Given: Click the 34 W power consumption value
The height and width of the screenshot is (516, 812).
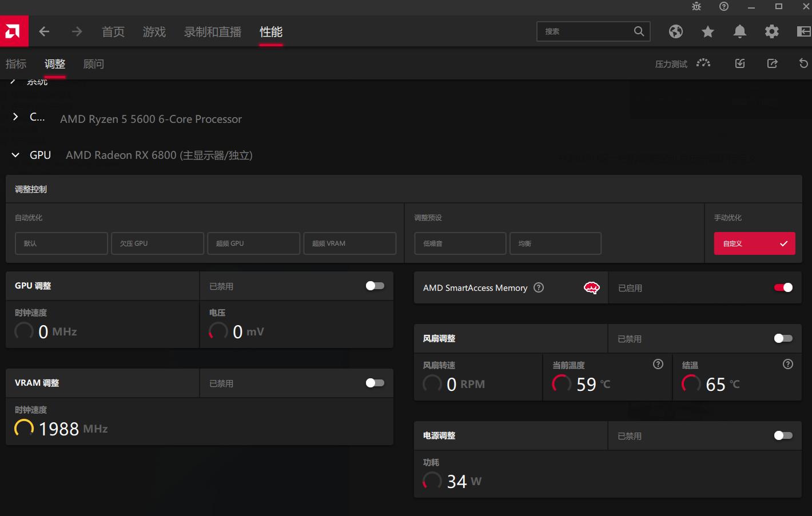Looking at the screenshot, I should pos(464,481).
